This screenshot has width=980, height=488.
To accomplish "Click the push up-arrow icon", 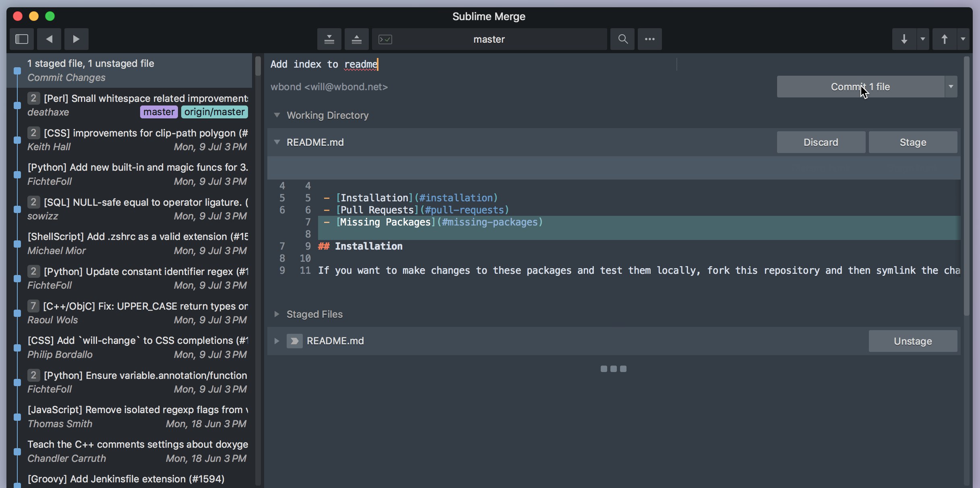I will pos(945,39).
